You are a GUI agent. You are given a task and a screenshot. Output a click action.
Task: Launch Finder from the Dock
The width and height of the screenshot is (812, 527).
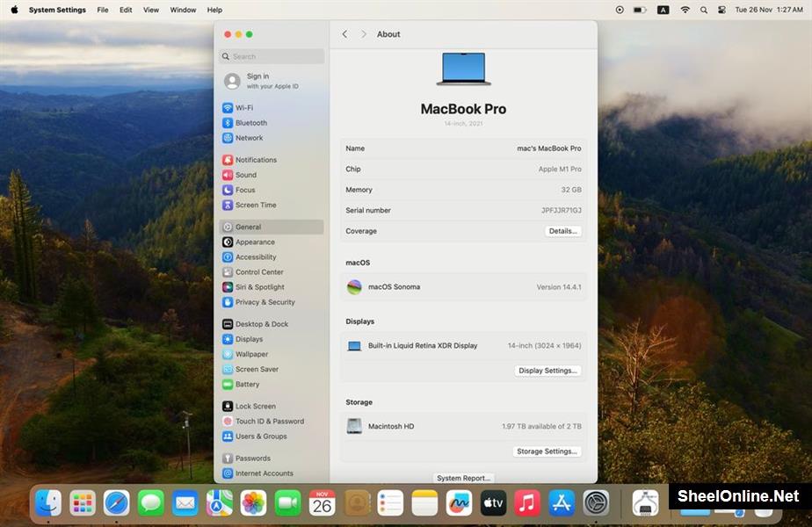point(48,503)
